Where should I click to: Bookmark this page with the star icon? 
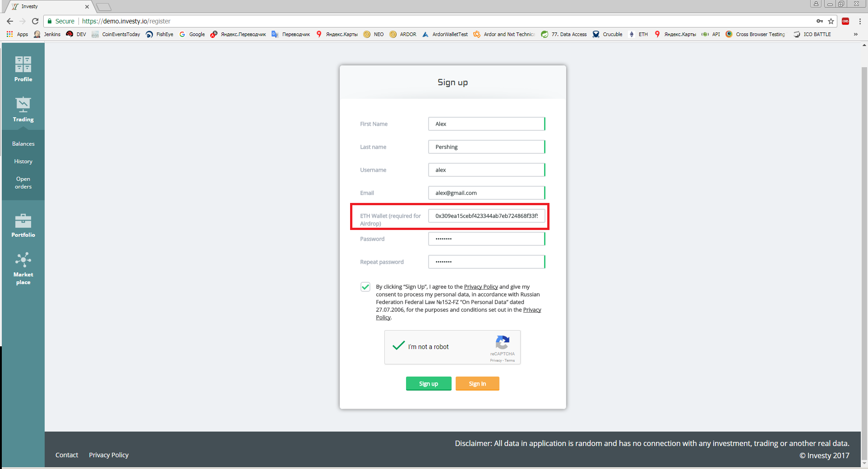pyautogui.click(x=831, y=21)
